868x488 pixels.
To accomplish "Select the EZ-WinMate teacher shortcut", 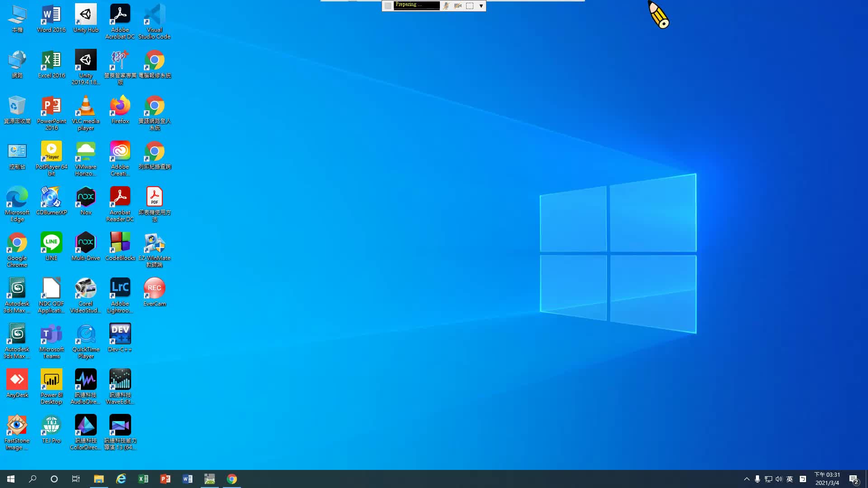I will click(x=154, y=250).
